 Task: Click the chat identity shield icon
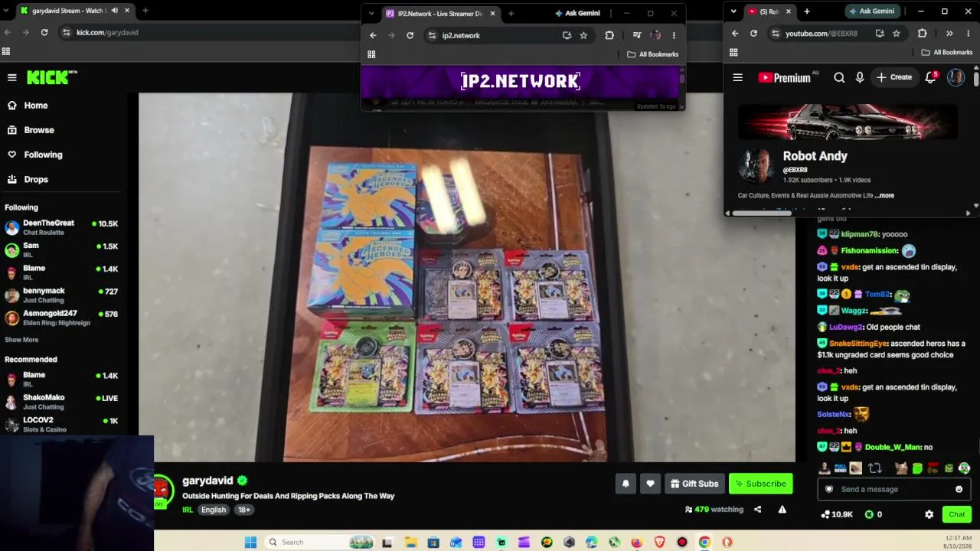click(828, 489)
